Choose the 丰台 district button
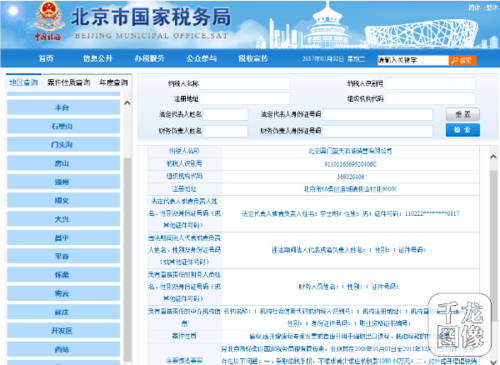Viewport: 500px width, 365px height. point(63,107)
